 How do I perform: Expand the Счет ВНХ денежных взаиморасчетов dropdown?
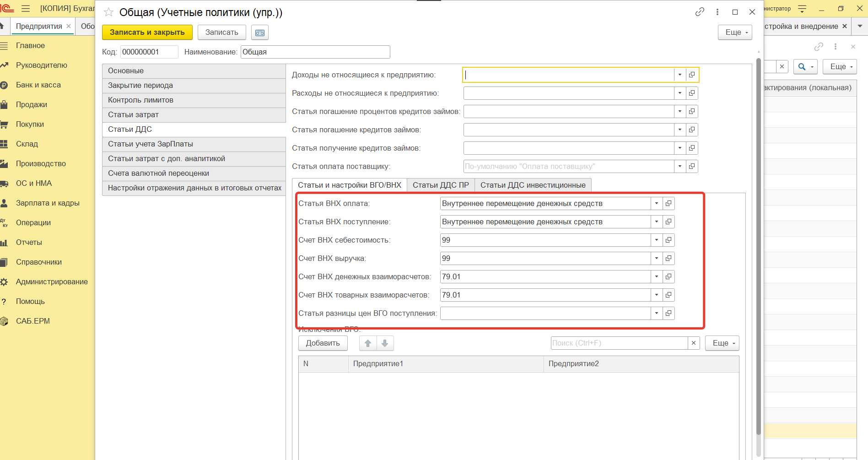coord(657,276)
